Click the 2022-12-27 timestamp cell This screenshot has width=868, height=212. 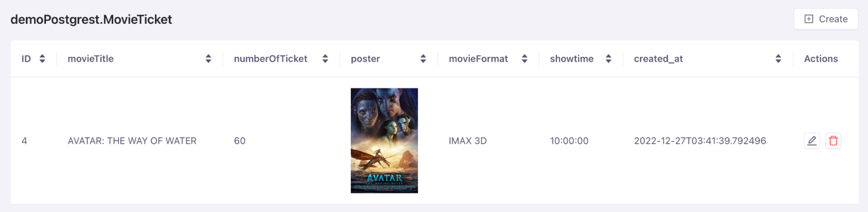tap(700, 141)
